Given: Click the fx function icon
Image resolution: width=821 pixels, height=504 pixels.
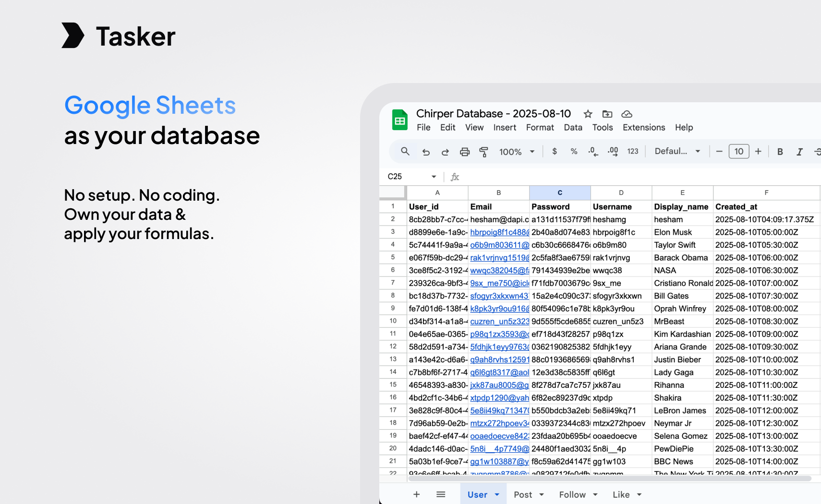Looking at the screenshot, I should click(x=455, y=177).
